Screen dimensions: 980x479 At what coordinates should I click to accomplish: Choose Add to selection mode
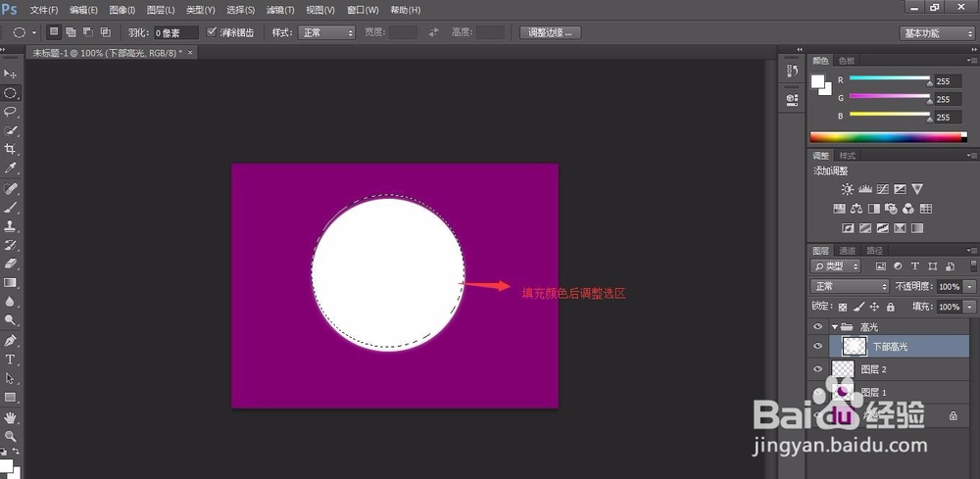click(x=72, y=32)
